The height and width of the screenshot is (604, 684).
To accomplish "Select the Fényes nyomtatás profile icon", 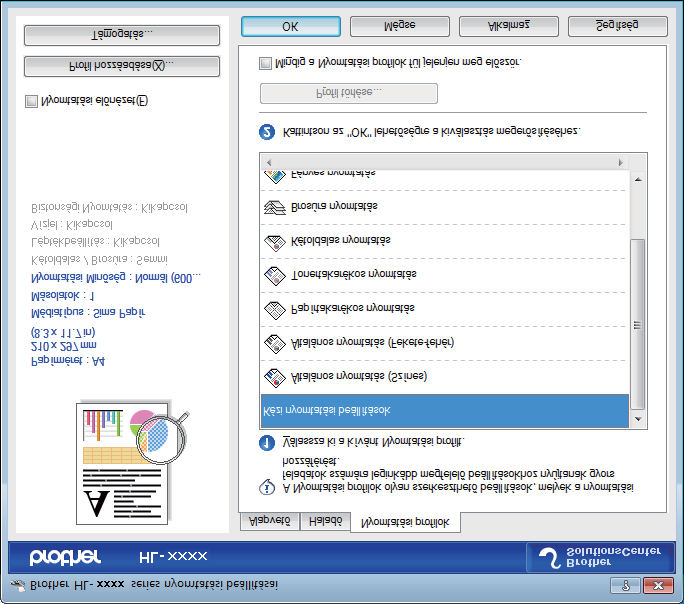I will [x=275, y=177].
